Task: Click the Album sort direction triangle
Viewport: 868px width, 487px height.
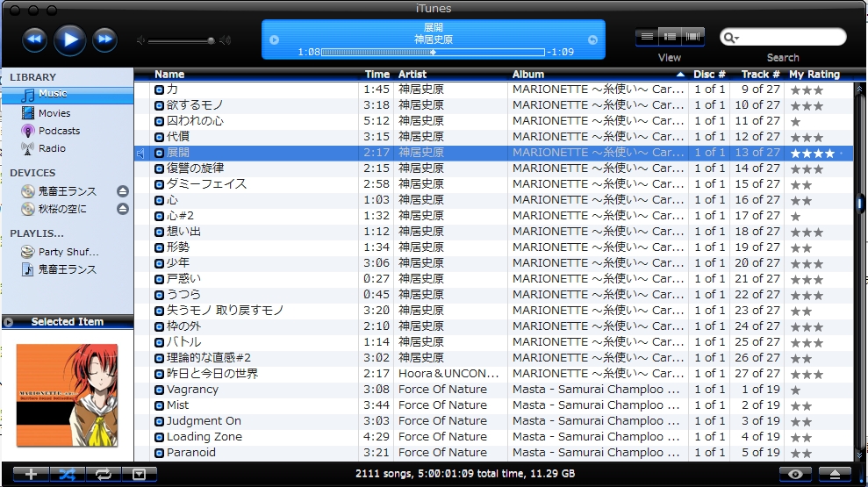Action: pyautogui.click(x=680, y=75)
